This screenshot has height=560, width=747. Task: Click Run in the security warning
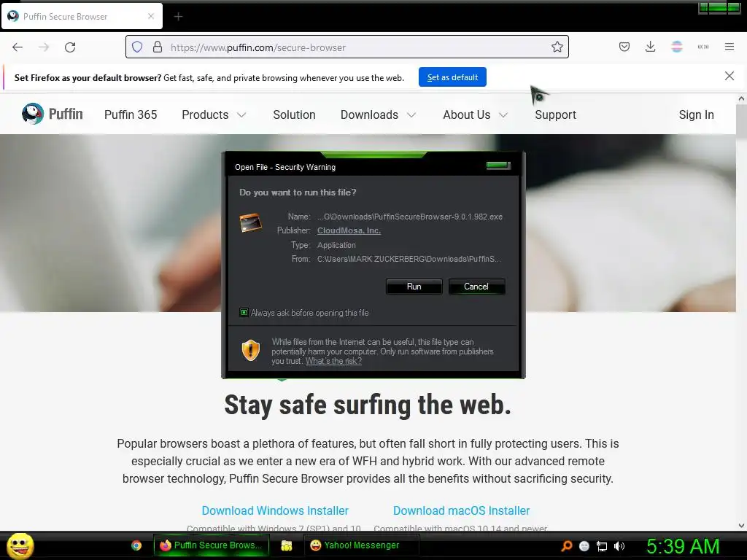pyautogui.click(x=414, y=286)
